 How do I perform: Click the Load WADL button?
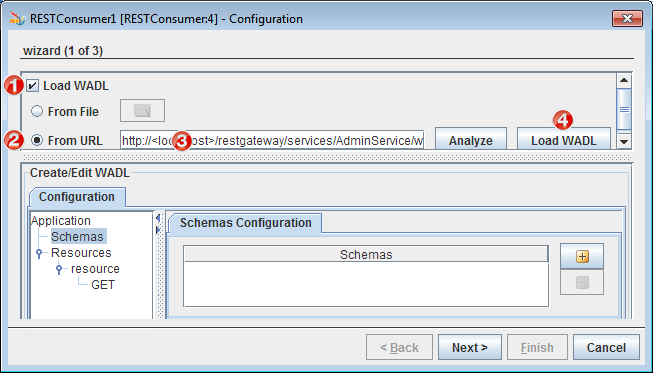point(564,139)
